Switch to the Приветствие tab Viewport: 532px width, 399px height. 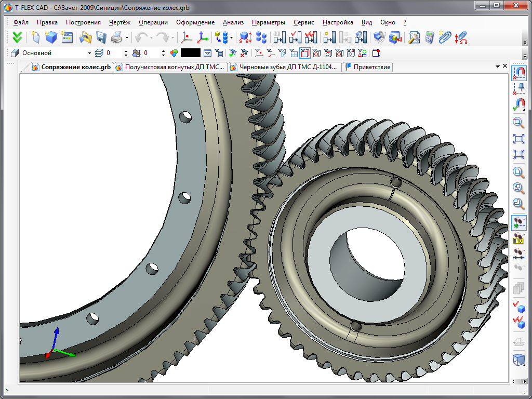(368, 67)
